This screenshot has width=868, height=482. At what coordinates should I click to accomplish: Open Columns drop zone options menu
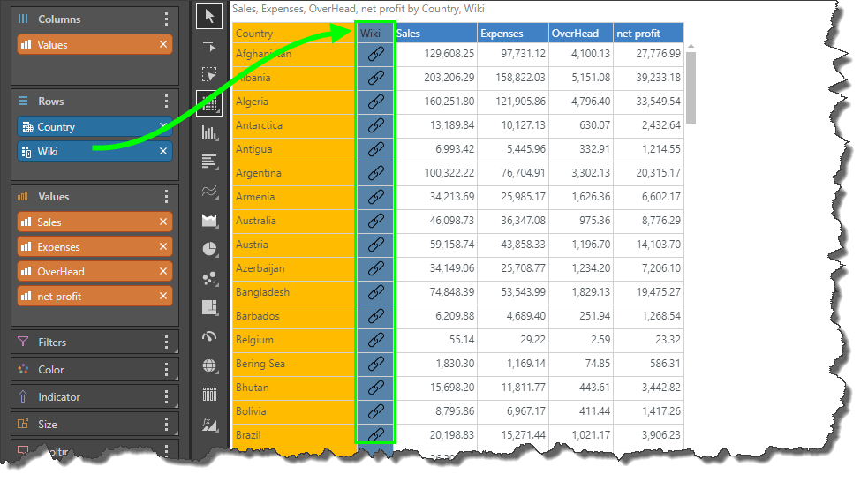[x=166, y=19]
